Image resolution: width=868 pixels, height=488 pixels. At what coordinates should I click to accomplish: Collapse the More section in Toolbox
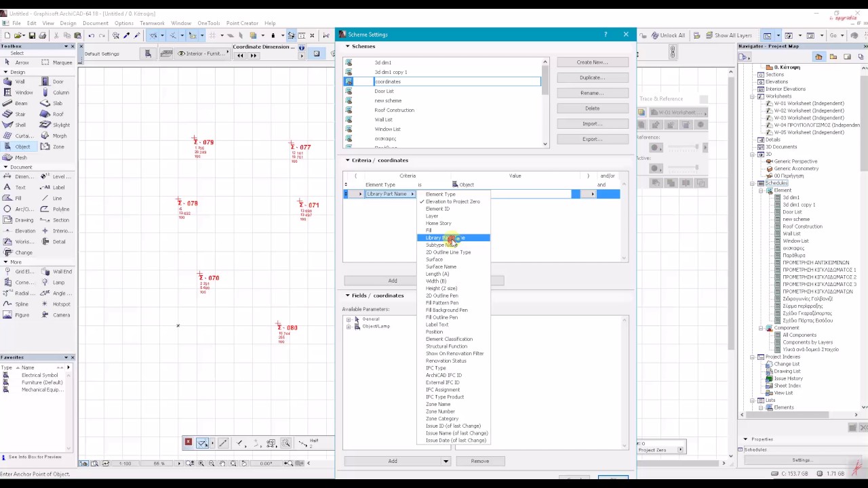click(5, 262)
